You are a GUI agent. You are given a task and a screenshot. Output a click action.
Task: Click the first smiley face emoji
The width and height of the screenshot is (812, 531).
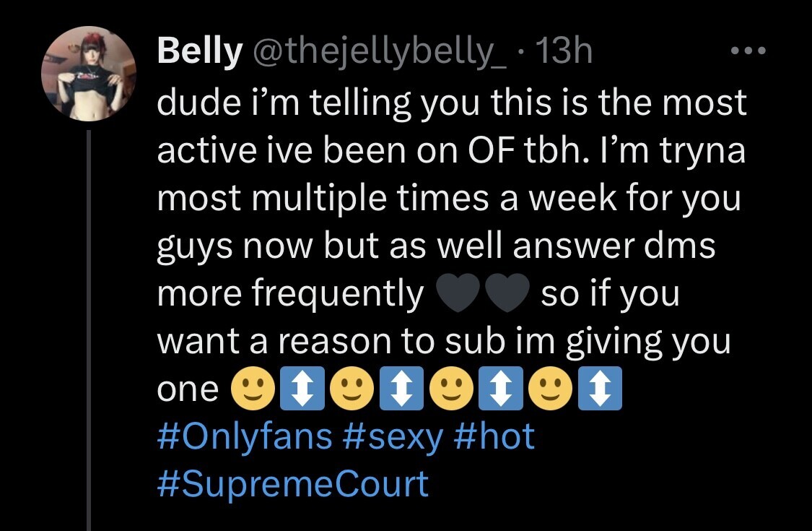click(252, 389)
